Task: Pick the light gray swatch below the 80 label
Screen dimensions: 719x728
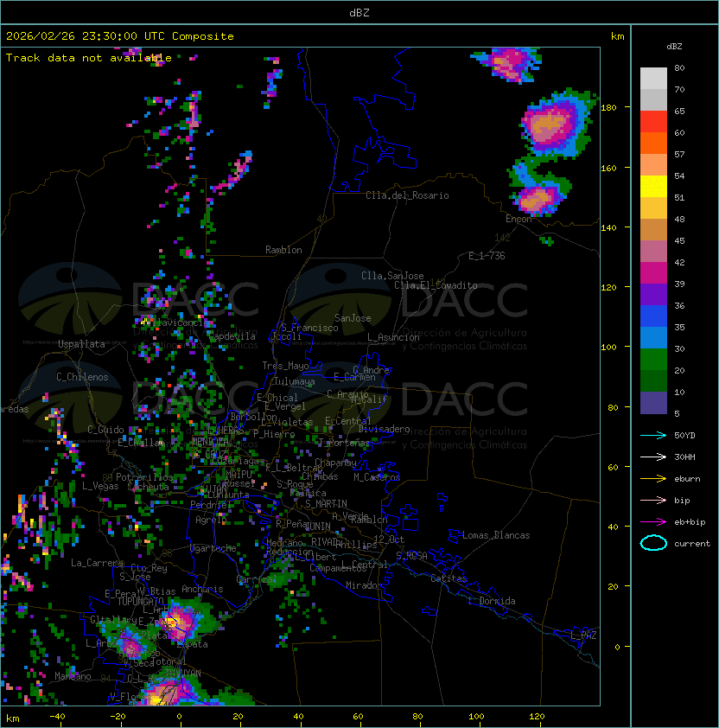Action: pos(653,78)
